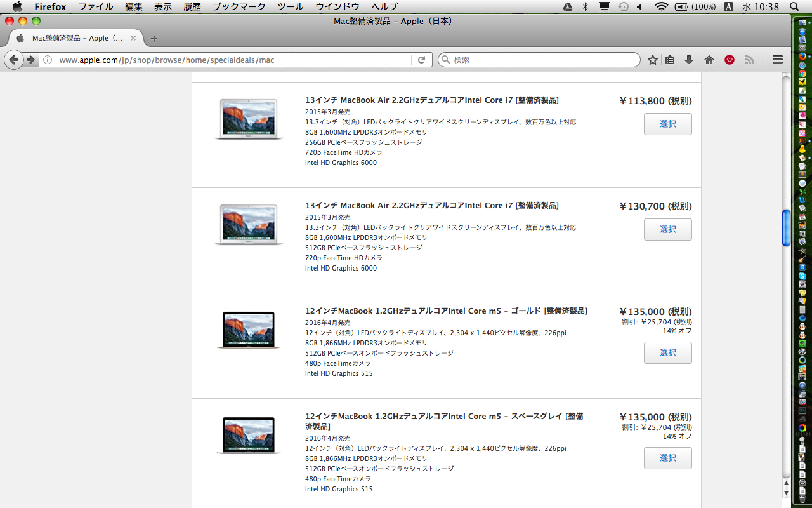
Task: Open the 12インチMacBook スペースグレイ title link
Action: [x=444, y=421]
